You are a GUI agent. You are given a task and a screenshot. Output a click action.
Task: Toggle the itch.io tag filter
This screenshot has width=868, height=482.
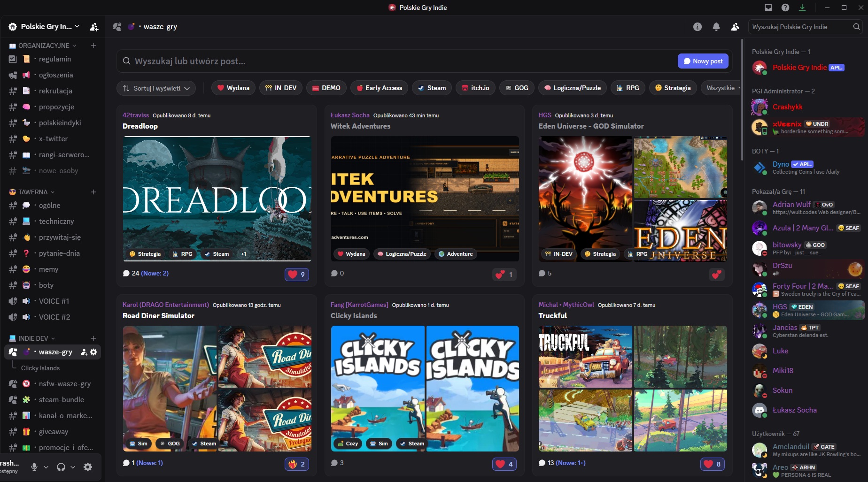(475, 88)
